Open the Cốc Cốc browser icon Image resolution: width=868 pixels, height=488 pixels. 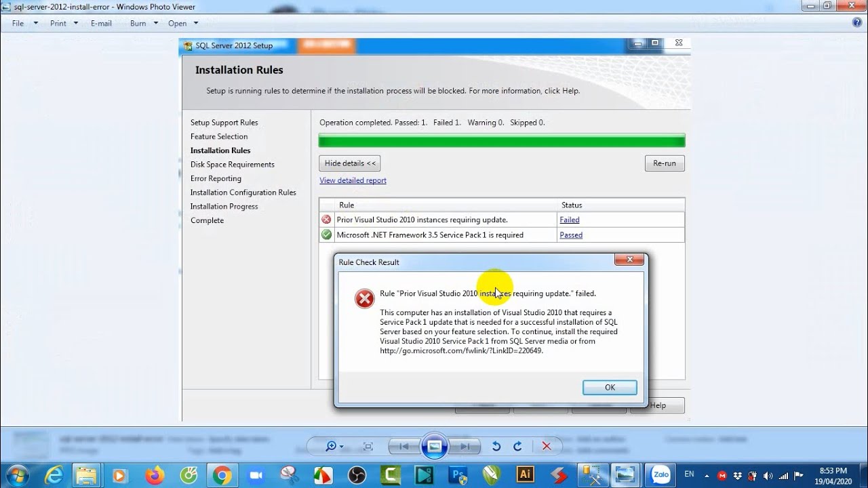click(x=188, y=475)
